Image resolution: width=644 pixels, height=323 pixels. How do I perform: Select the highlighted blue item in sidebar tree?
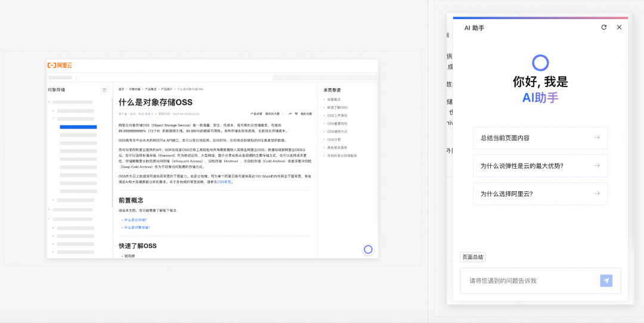(x=78, y=127)
